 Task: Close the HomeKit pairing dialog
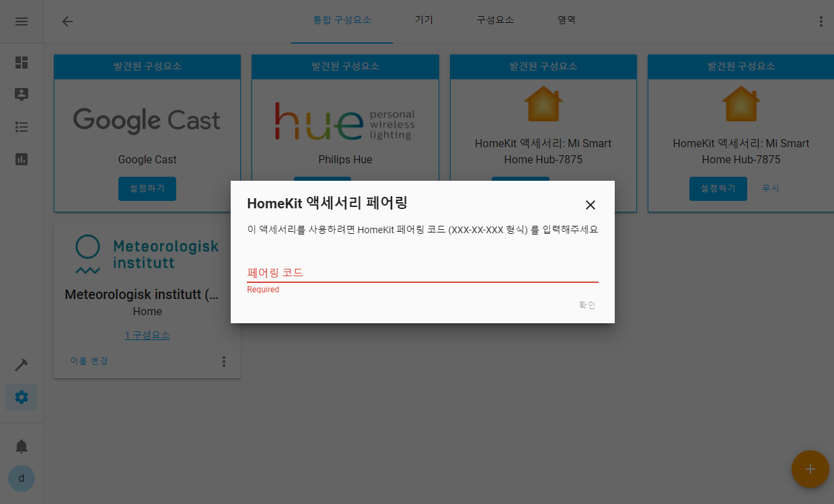(591, 205)
